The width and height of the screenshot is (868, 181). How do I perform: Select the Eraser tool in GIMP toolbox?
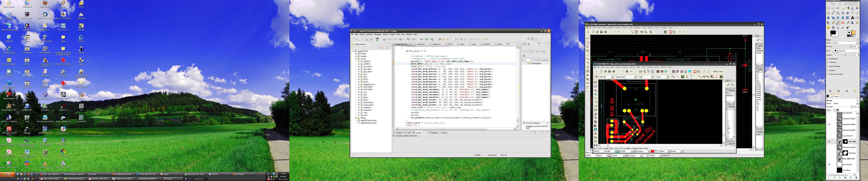click(843, 23)
